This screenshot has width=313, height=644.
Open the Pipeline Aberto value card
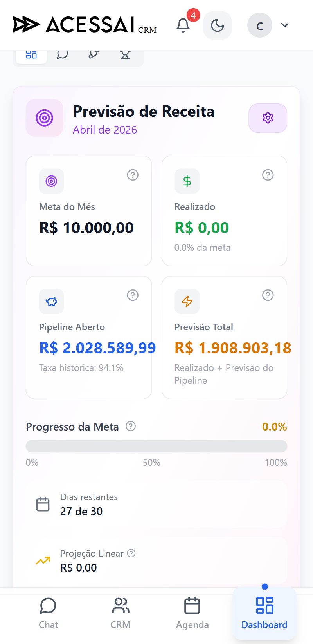[89, 338]
